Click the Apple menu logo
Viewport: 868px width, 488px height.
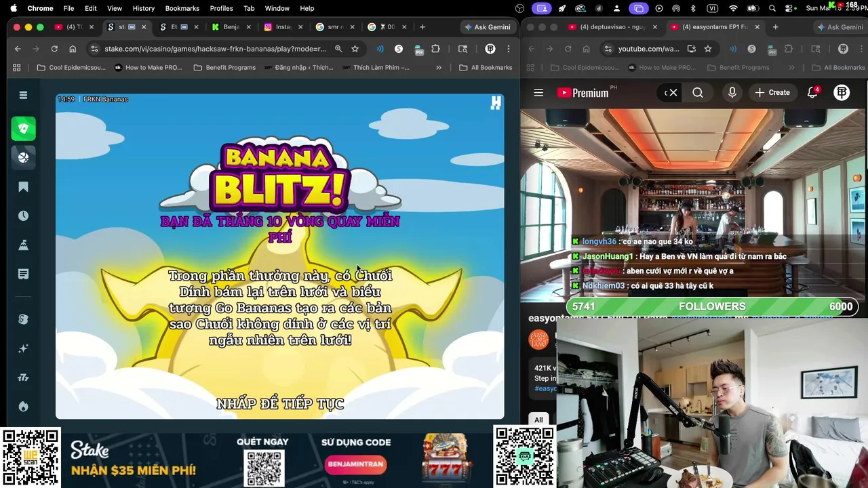pyautogui.click(x=13, y=8)
